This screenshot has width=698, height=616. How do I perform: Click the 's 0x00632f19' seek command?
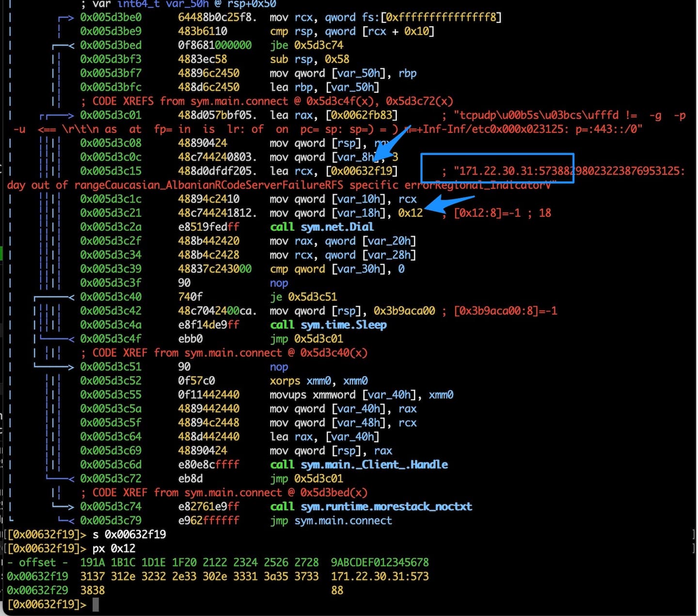click(129, 535)
